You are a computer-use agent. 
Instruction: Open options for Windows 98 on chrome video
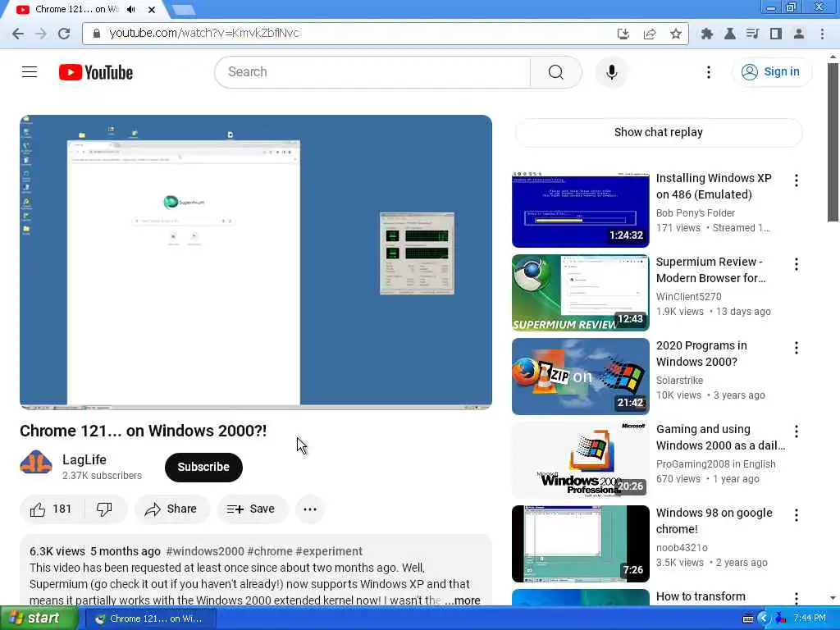click(x=797, y=515)
